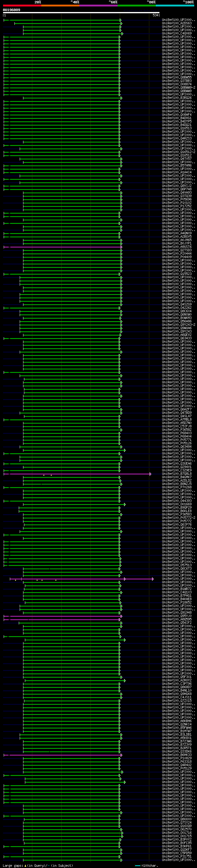Select the UniRef100_B9QP29 label
Screen dimensions: 197x868
click(x=177, y=508)
